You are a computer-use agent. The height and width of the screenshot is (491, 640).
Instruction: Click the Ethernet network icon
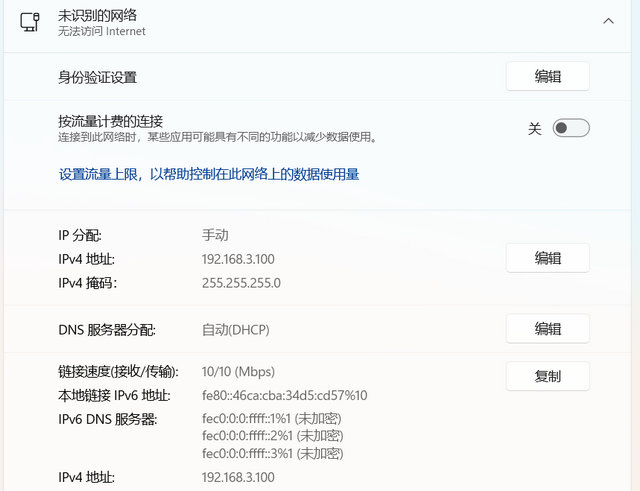pyautogui.click(x=31, y=22)
